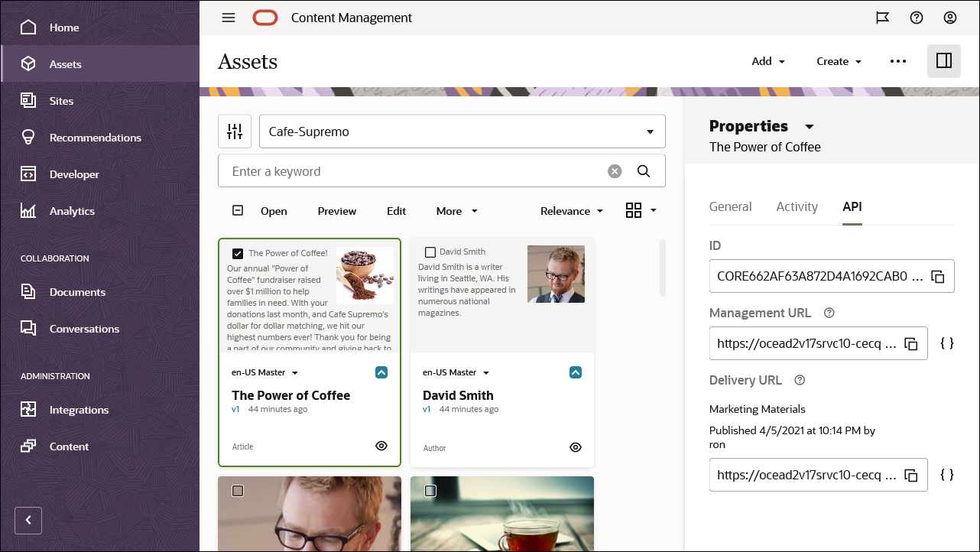Clear the keyword search field

click(615, 171)
